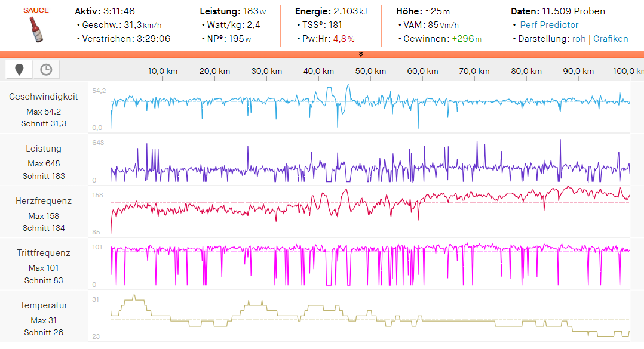
Task: Click the 10,0 km axis marker
Action: click(162, 71)
